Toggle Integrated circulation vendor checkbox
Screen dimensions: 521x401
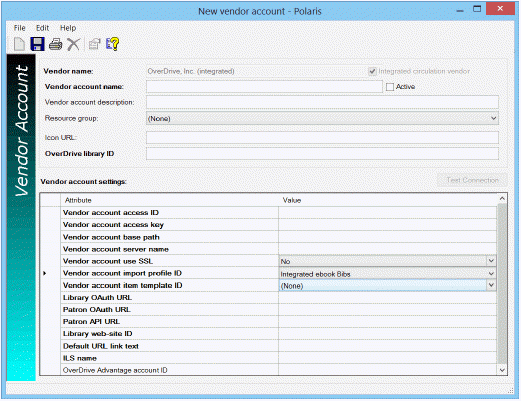pyautogui.click(x=372, y=71)
